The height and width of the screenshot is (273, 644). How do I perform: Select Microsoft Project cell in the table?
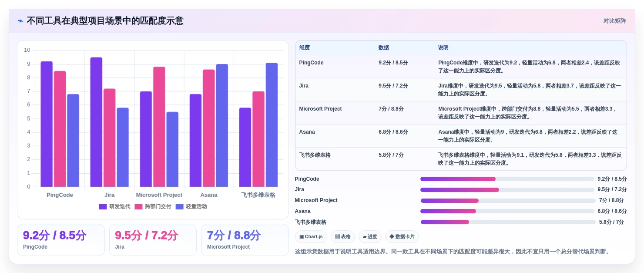pos(320,109)
